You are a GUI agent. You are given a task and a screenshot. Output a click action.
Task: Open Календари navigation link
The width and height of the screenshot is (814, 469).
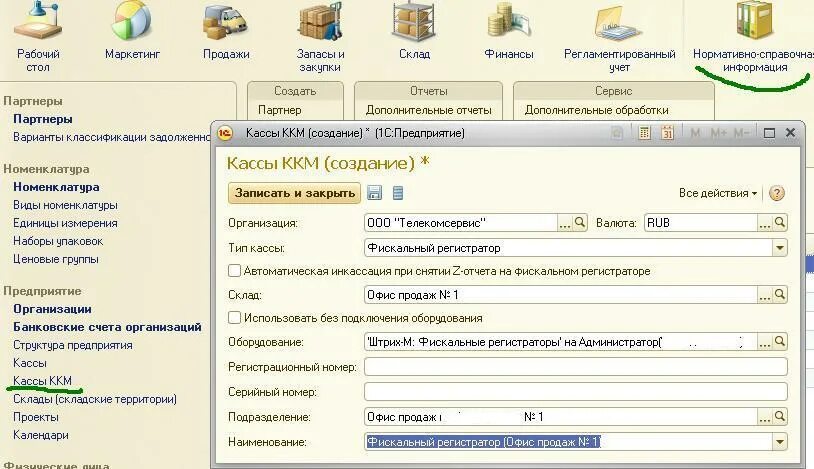coord(40,435)
